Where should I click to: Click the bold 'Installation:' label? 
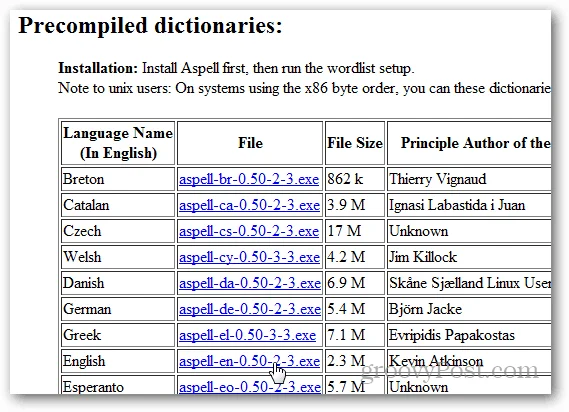point(98,68)
